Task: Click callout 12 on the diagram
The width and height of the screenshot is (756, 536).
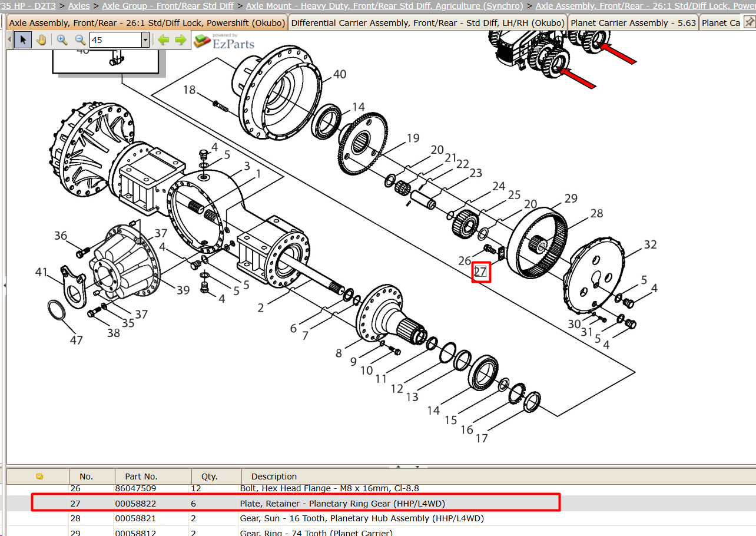Action: (397, 389)
